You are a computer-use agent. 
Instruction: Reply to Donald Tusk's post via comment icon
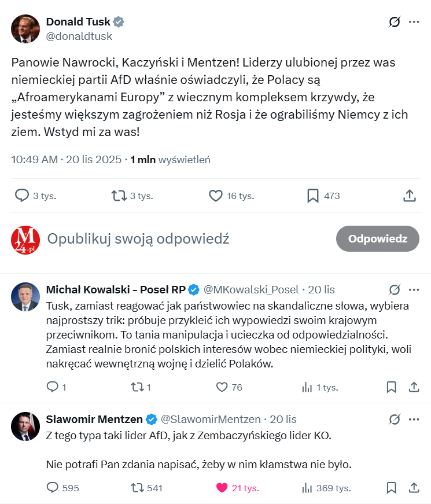[22, 196]
